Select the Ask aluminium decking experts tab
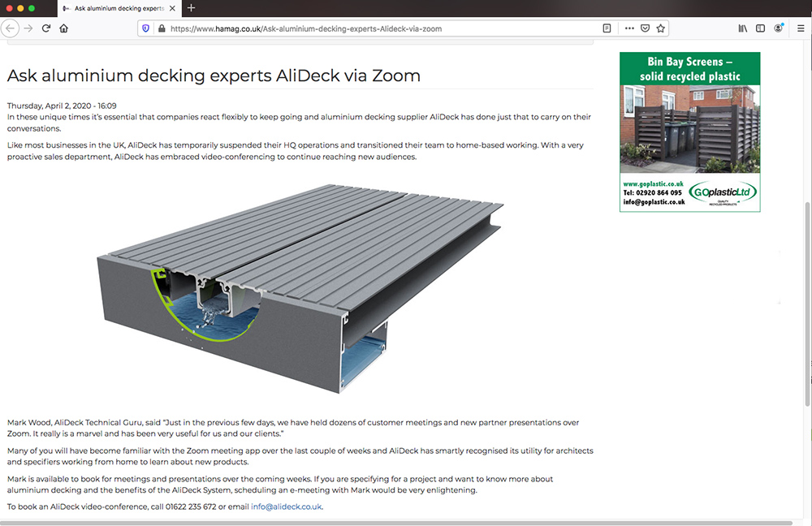The image size is (812, 526). pos(119,8)
